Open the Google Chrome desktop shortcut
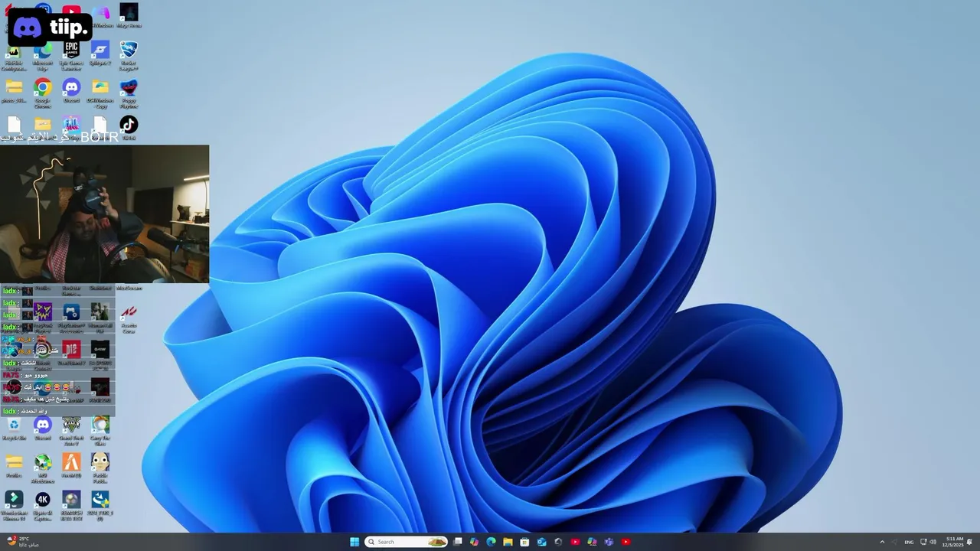 click(x=43, y=93)
